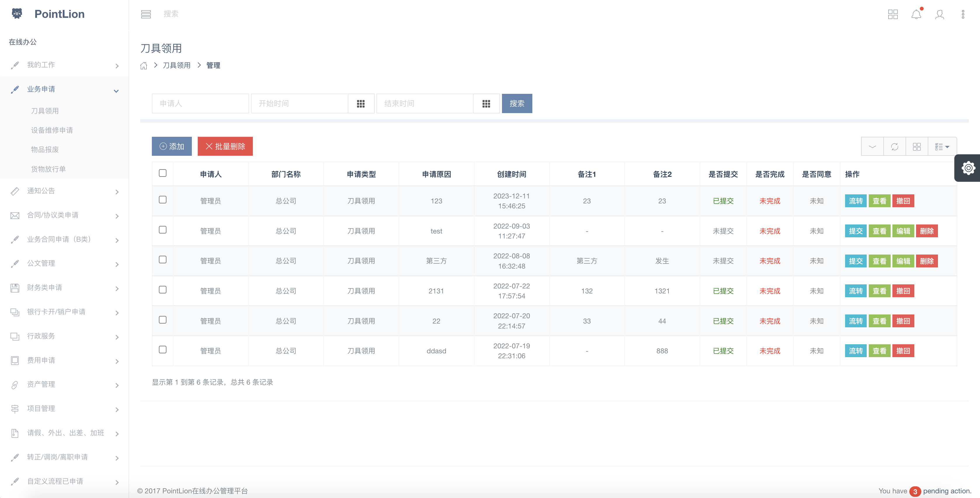
Task: Click the pencil icon beside 我的工作
Action: [15, 65]
